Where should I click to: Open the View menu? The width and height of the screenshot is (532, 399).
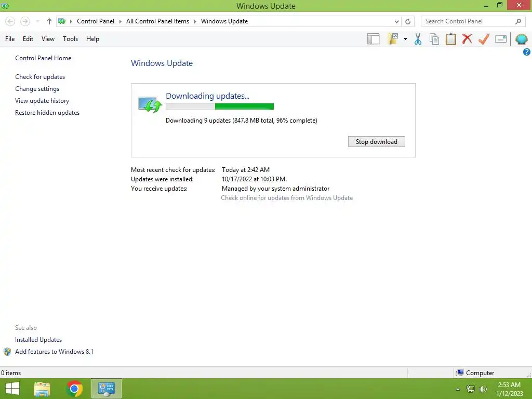coord(48,39)
